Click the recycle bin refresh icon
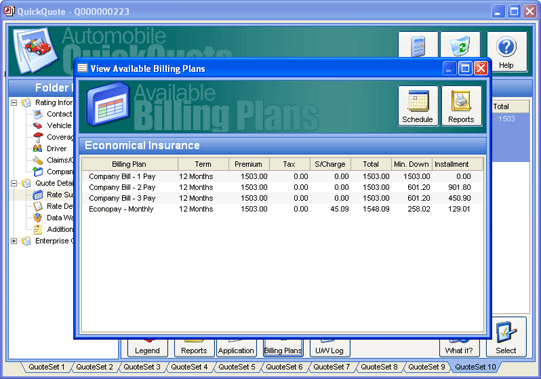 tap(461, 46)
